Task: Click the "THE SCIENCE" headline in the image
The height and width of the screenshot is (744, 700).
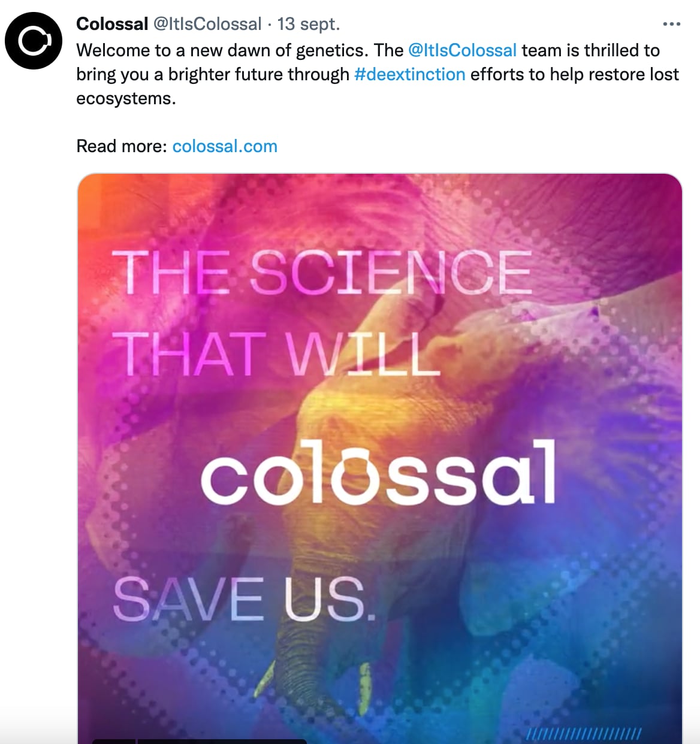Action: (322, 273)
